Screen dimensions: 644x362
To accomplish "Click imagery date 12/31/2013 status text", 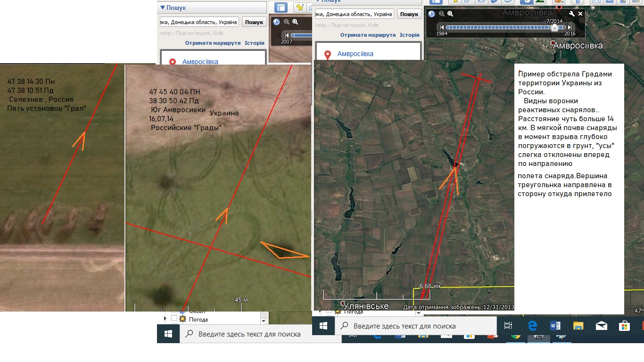I will [458, 307].
